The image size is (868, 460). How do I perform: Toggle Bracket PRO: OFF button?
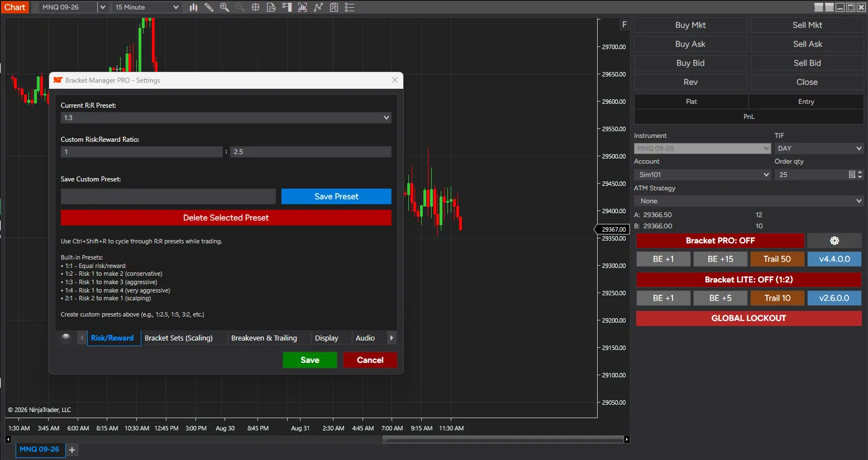click(x=720, y=241)
